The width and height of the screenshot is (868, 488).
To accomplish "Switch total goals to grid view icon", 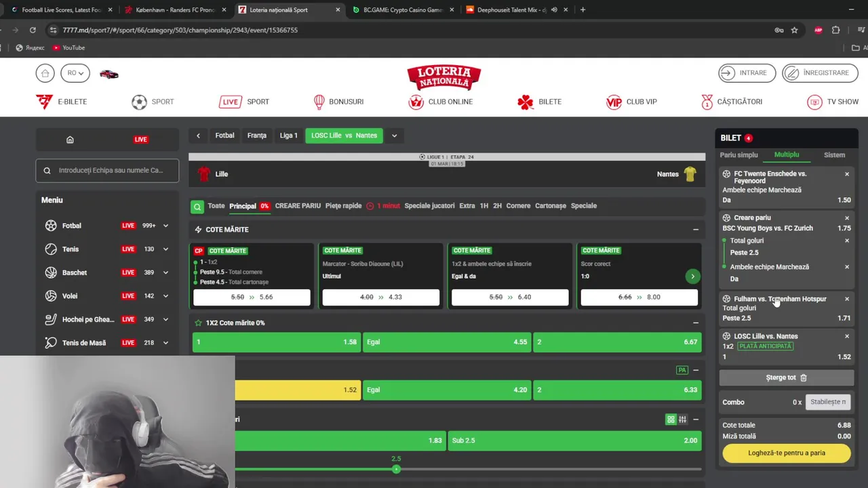I will coord(671,420).
